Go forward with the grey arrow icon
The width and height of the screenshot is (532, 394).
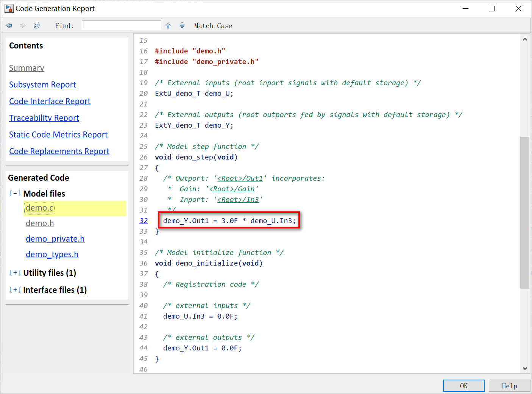pos(23,25)
